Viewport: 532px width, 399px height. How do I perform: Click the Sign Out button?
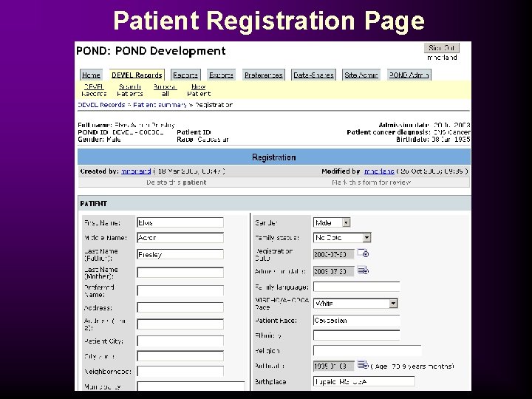pyautogui.click(x=441, y=48)
